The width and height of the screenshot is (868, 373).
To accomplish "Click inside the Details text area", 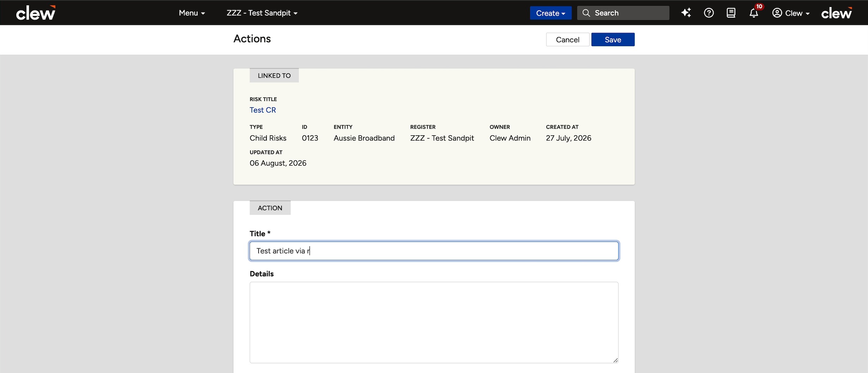I will point(434,322).
